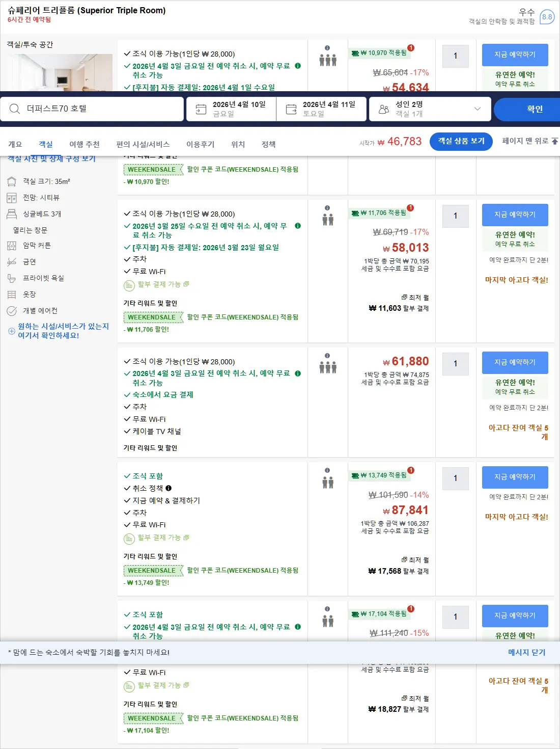Open room quantity selector for ₩87,841 offer
Screen dimensions: 560x749
point(456,478)
